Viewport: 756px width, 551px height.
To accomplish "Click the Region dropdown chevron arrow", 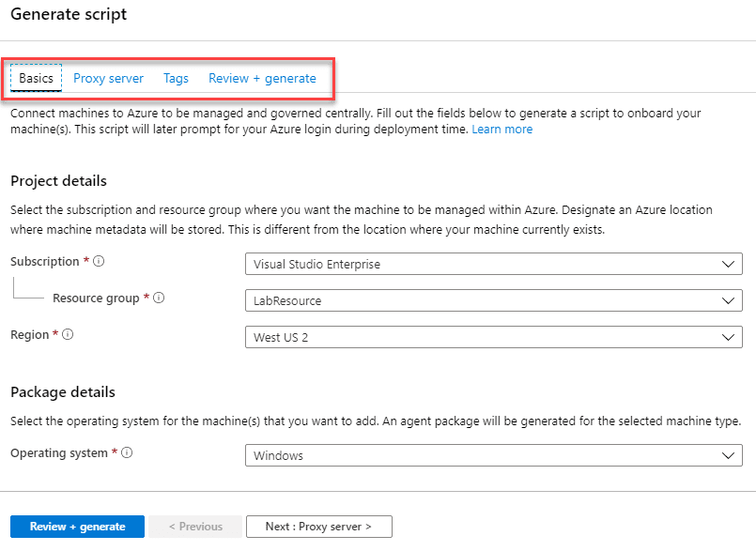I will [730, 337].
